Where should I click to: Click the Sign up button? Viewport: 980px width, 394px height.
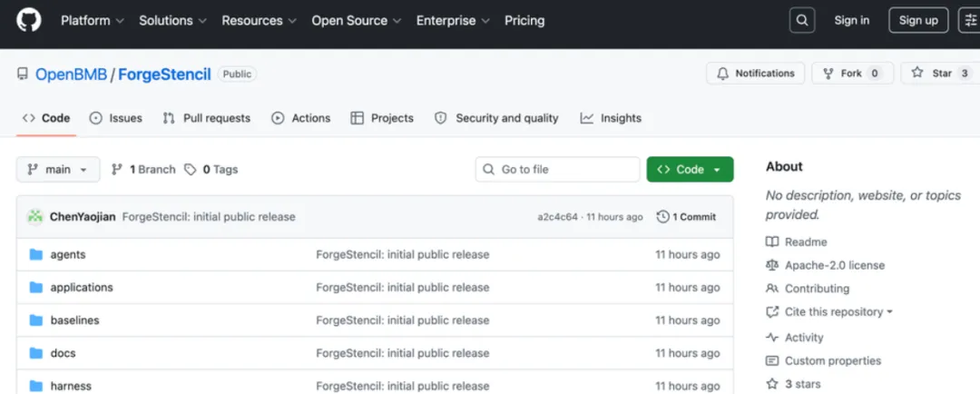[x=918, y=20]
